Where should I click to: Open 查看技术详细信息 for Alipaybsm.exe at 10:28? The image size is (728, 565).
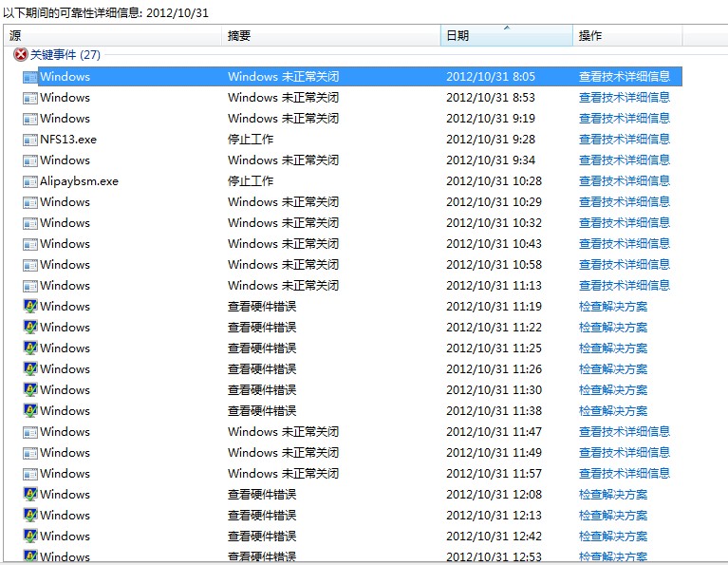click(625, 181)
